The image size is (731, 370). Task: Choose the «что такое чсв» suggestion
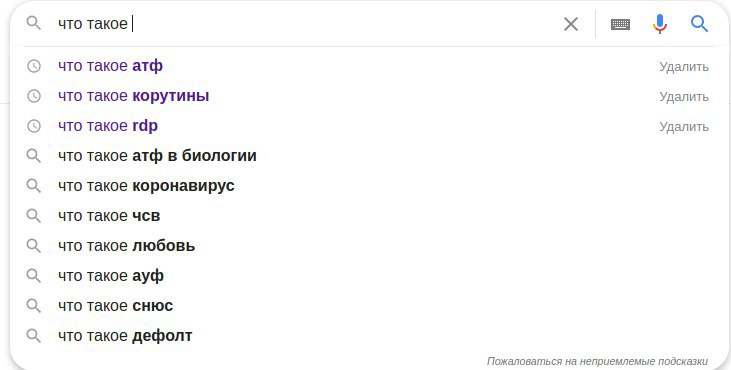click(x=109, y=216)
